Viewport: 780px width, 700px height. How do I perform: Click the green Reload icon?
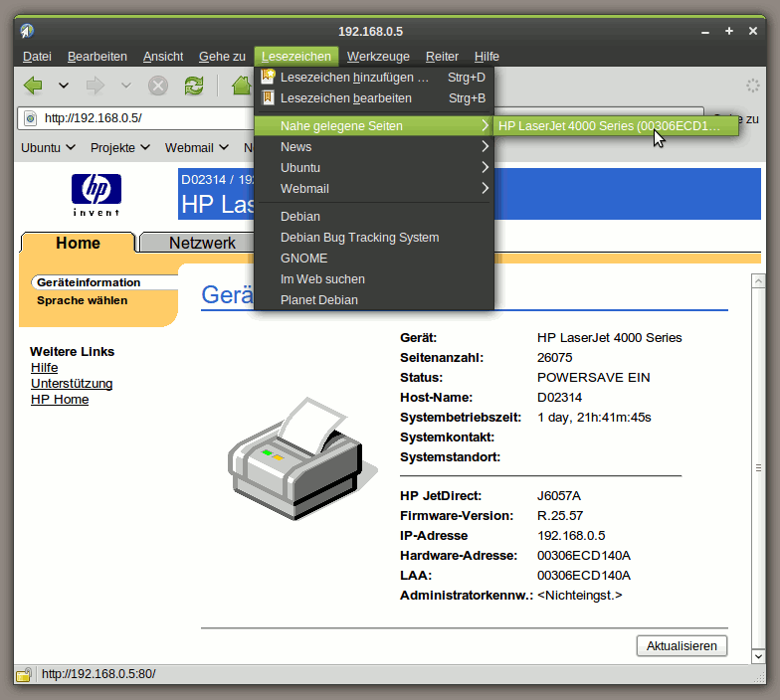coord(194,86)
